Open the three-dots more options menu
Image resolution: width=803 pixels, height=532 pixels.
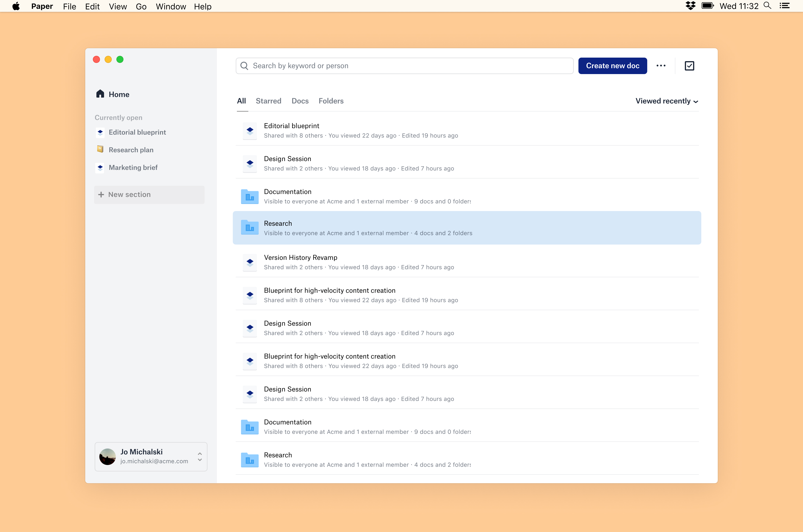click(x=661, y=66)
